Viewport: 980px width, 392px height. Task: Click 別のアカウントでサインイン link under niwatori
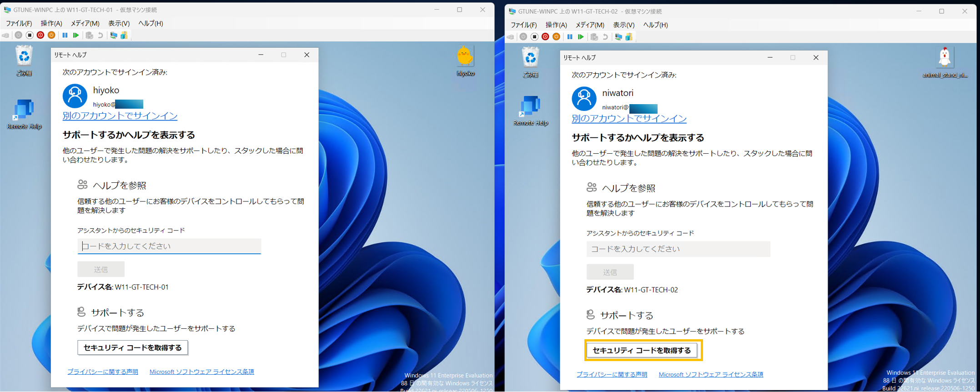tap(629, 119)
